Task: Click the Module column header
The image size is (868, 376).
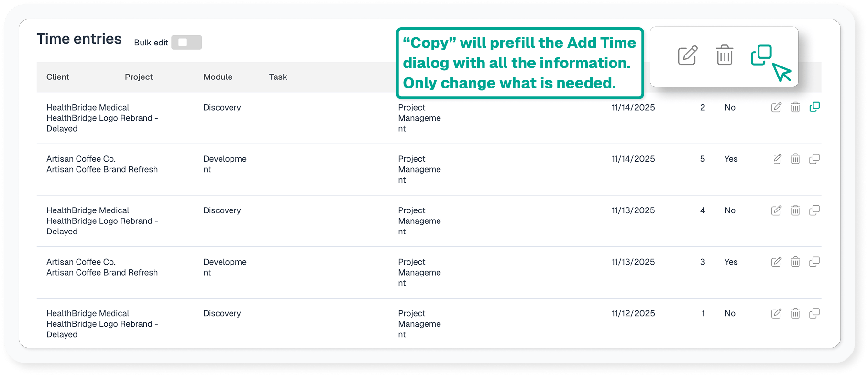Action: [218, 77]
